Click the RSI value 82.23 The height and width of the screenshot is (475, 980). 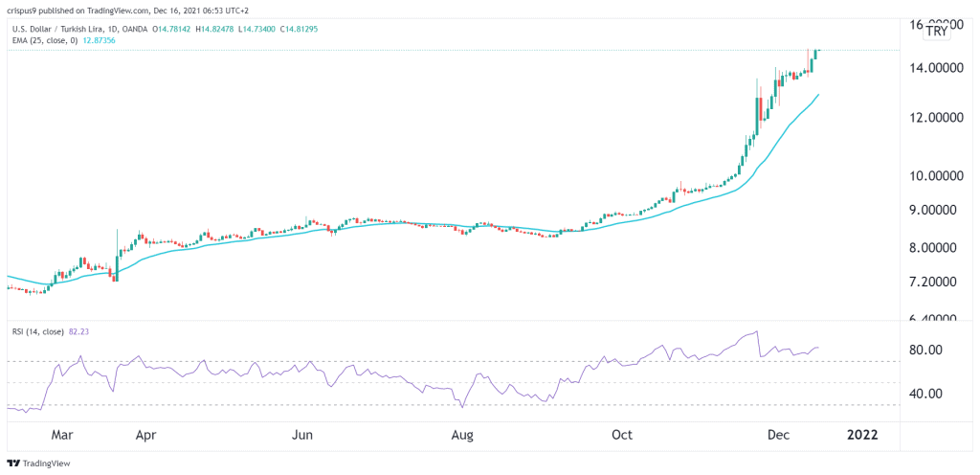point(77,332)
